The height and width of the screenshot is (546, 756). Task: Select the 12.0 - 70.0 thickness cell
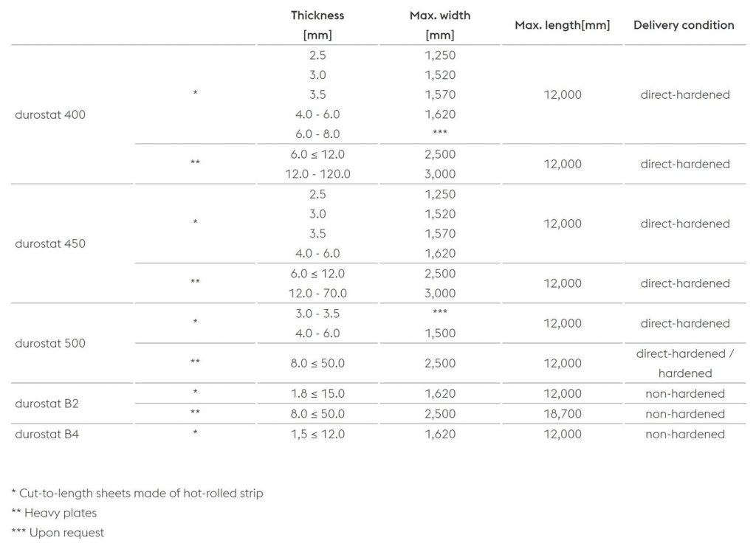317,293
